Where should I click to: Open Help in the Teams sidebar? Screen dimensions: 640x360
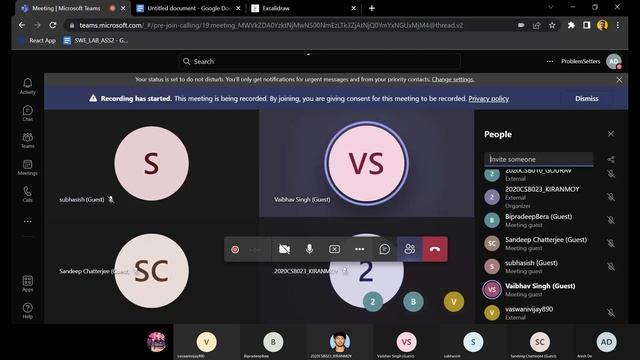pyautogui.click(x=27, y=310)
